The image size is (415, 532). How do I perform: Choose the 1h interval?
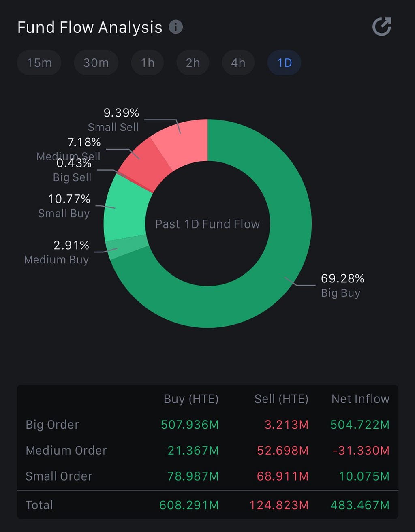click(148, 63)
